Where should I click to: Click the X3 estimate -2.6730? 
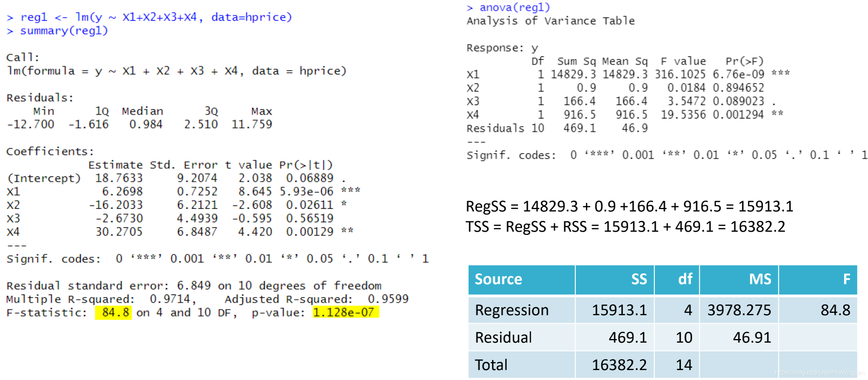coord(119,218)
